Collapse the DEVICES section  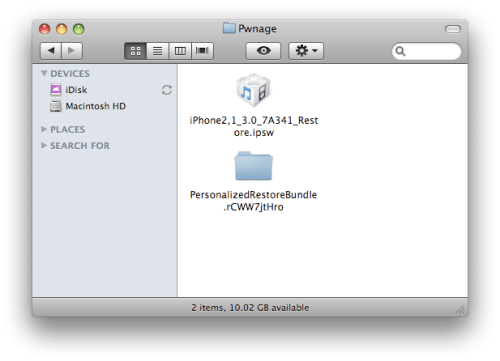point(44,73)
